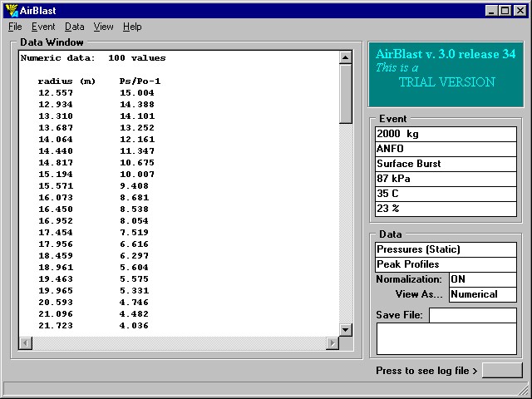
Task: Click the large box below Save File
Action: point(446,338)
